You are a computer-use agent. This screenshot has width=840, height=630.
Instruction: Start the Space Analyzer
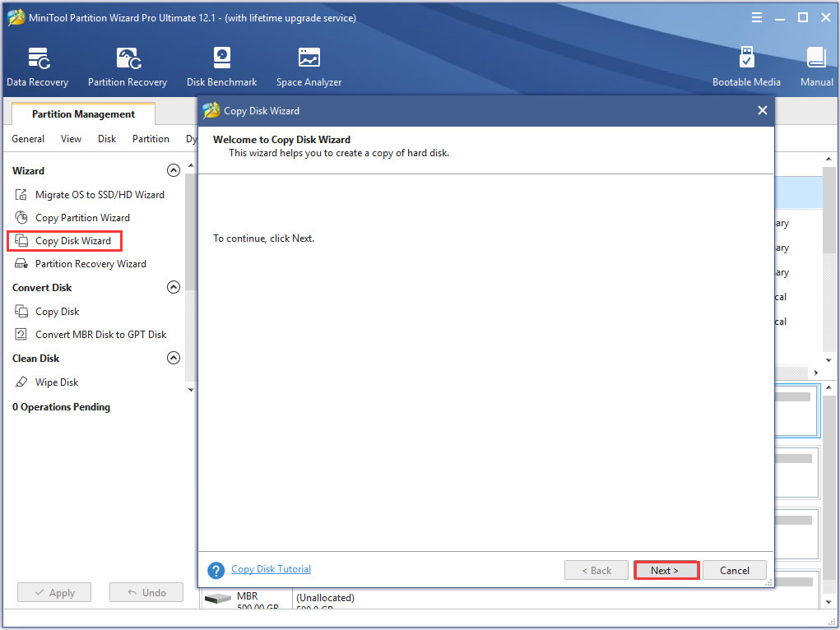coord(309,67)
